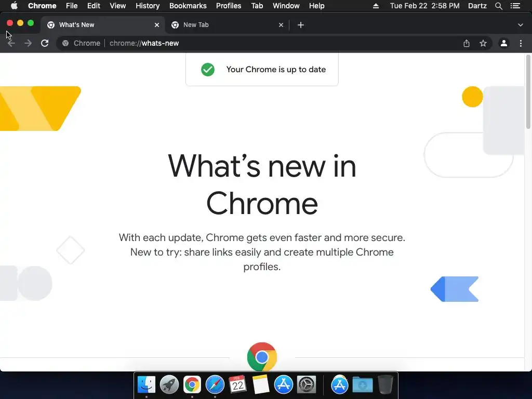Viewport: 532px width, 399px height.
Task: Click the green up-to-date checkmark
Action: (x=208, y=70)
